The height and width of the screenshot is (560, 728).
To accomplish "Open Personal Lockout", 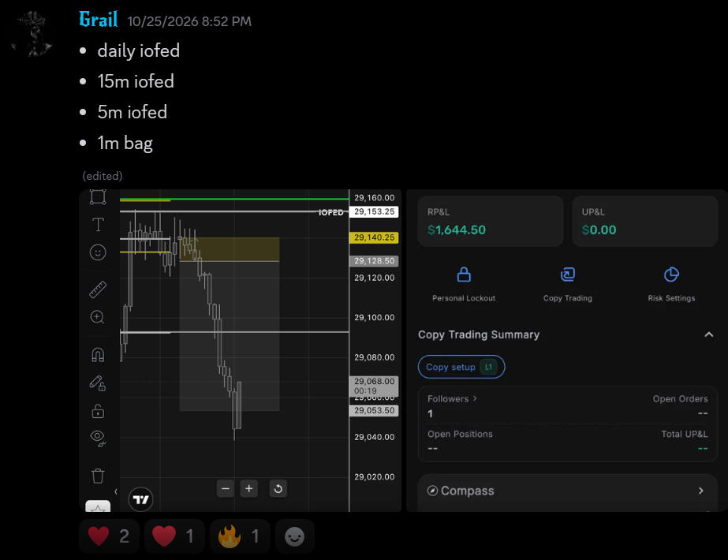I will (x=463, y=284).
